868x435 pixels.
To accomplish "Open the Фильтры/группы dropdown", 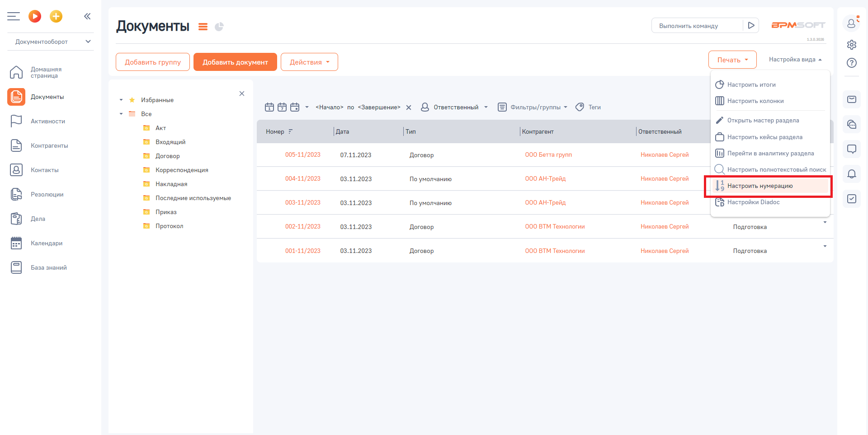I will [x=533, y=107].
